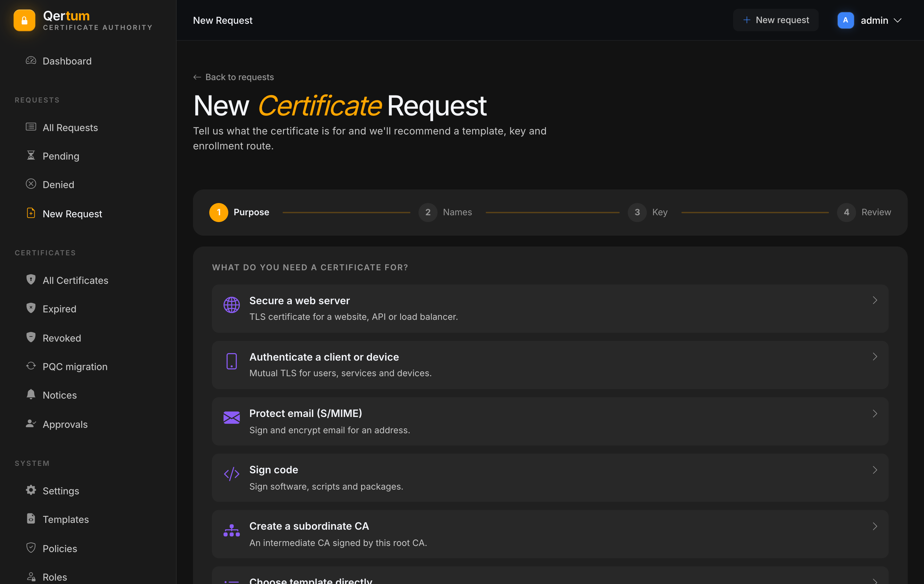This screenshot has height=584, width=924.
Task: Click the Revoked shield icon
Action: (x=31, y=337)
